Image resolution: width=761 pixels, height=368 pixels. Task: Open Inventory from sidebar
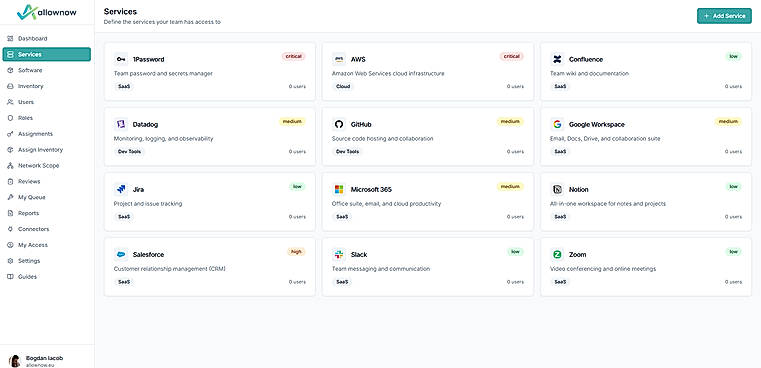[47, 86]
